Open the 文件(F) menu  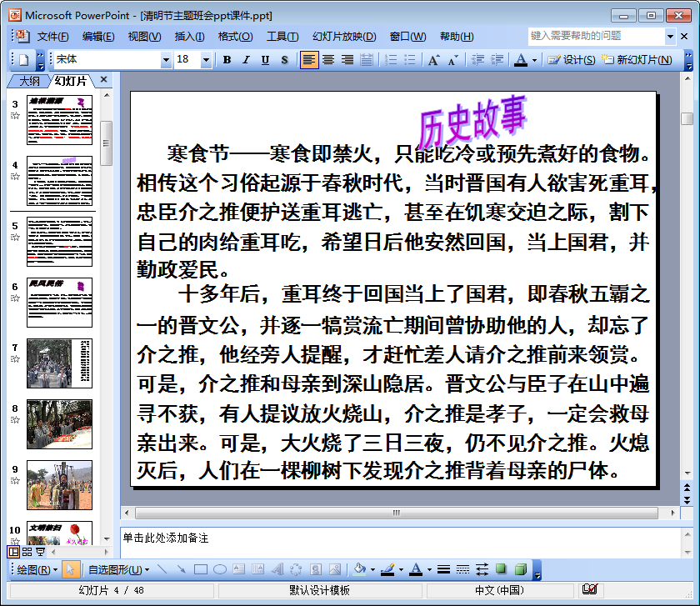[x=52, y=37]
